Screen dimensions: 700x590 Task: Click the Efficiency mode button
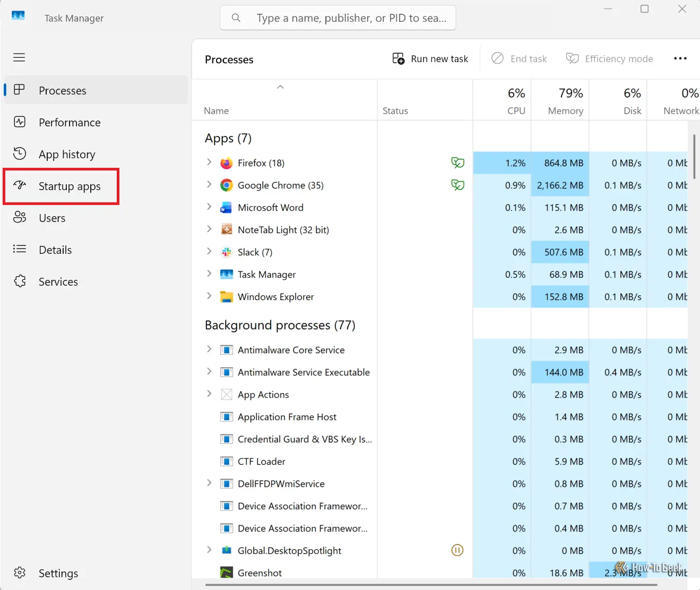[609, 58]
